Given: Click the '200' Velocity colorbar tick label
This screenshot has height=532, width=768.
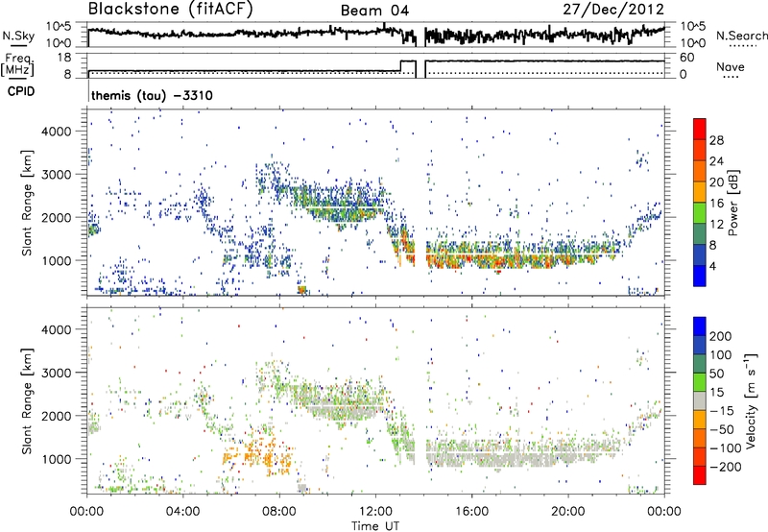Looking at the screenshot, I should coord(721,336).
